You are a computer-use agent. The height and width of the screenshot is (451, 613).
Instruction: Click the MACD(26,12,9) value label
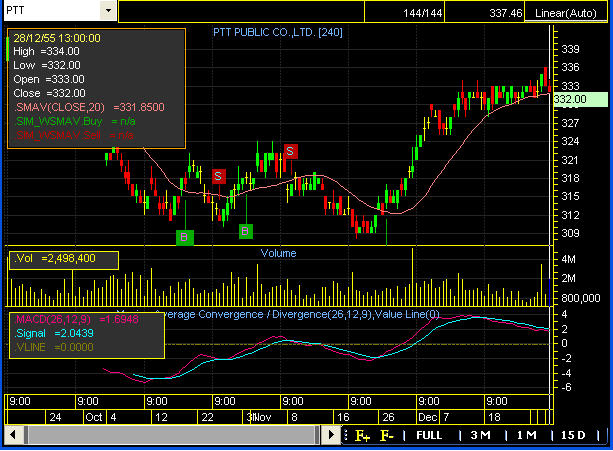pos(77,319)
